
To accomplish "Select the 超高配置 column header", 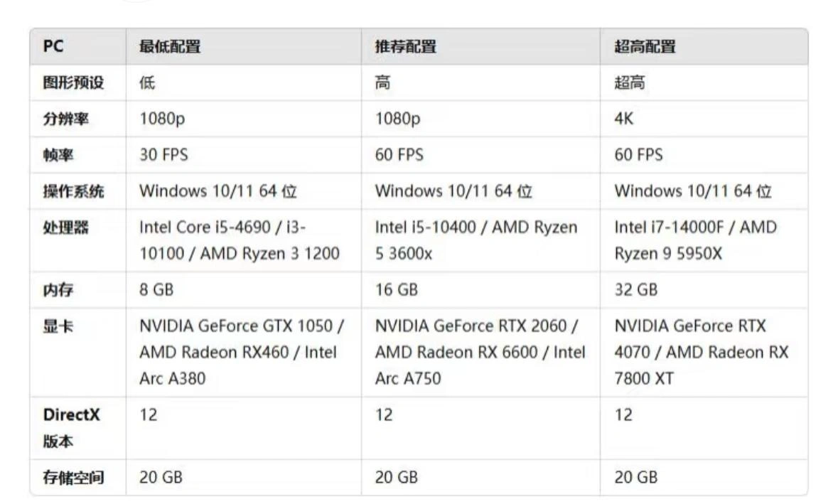I will coord(645,47).
